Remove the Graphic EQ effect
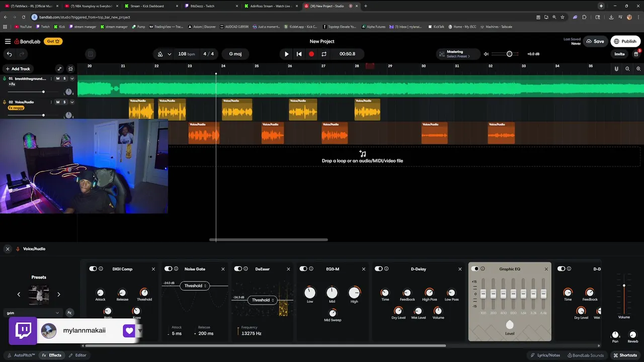The height and width of the screenshot is (362, 644). coord(546,269)
